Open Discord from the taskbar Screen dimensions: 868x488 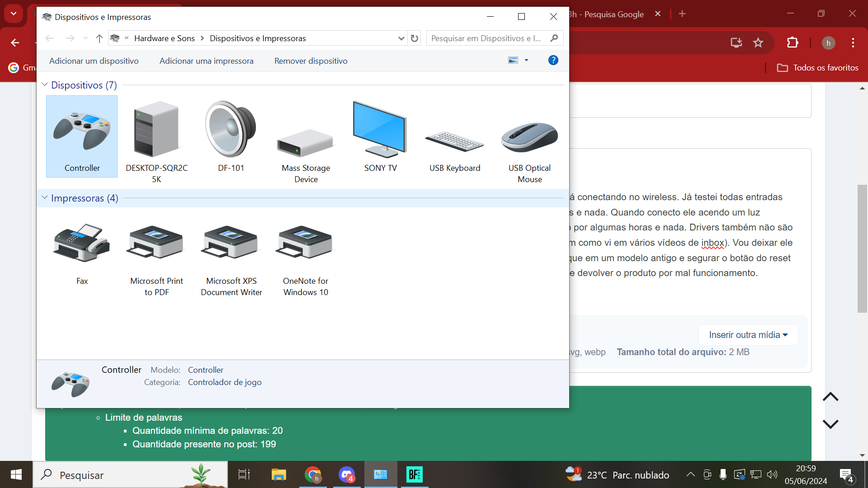point(347,474)
